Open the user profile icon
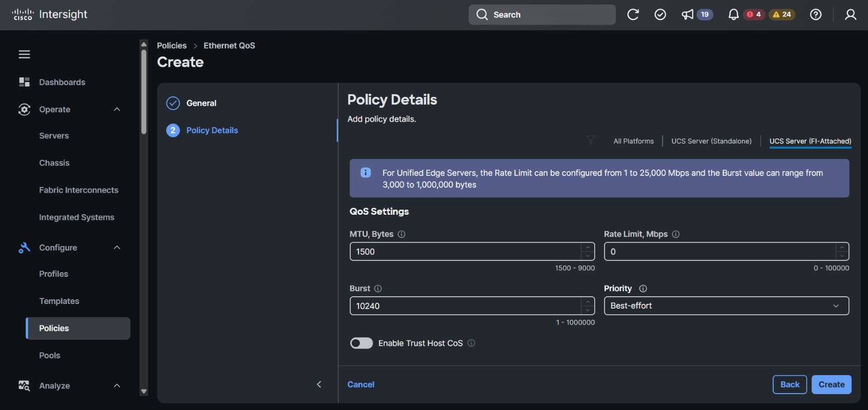868x410 pixels. pos(850,15)
